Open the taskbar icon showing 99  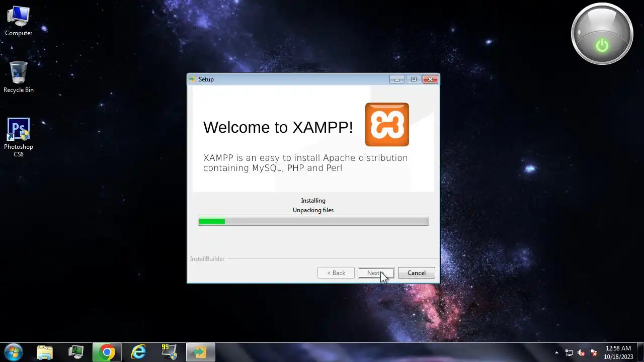(169, 352)
